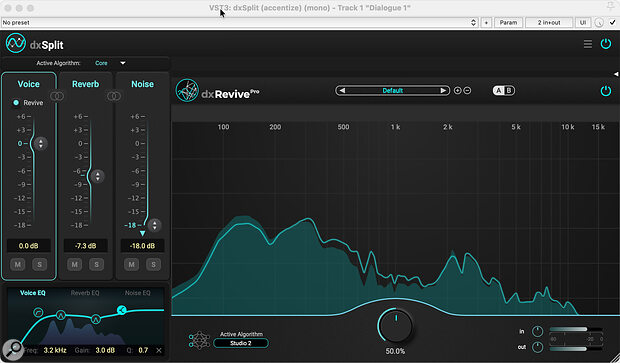This screenshot has height=363, width=620.
Task: Click the magnifier icon in the corner
Action: click(13, 349)
